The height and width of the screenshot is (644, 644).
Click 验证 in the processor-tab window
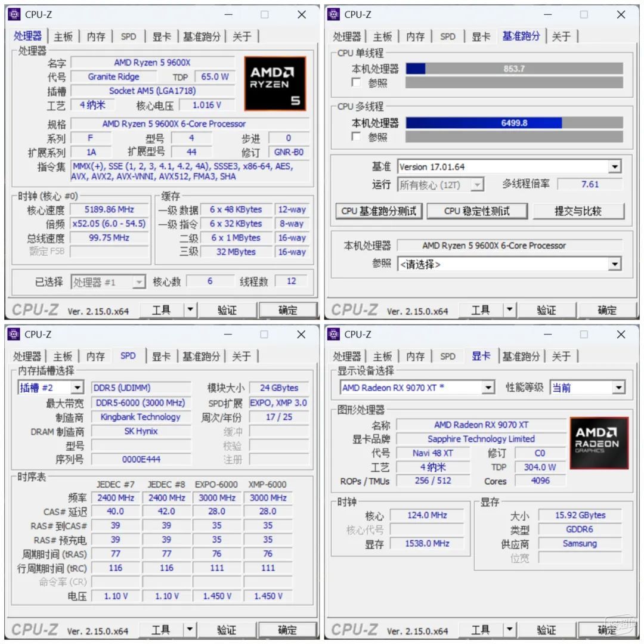coord(227,309)
